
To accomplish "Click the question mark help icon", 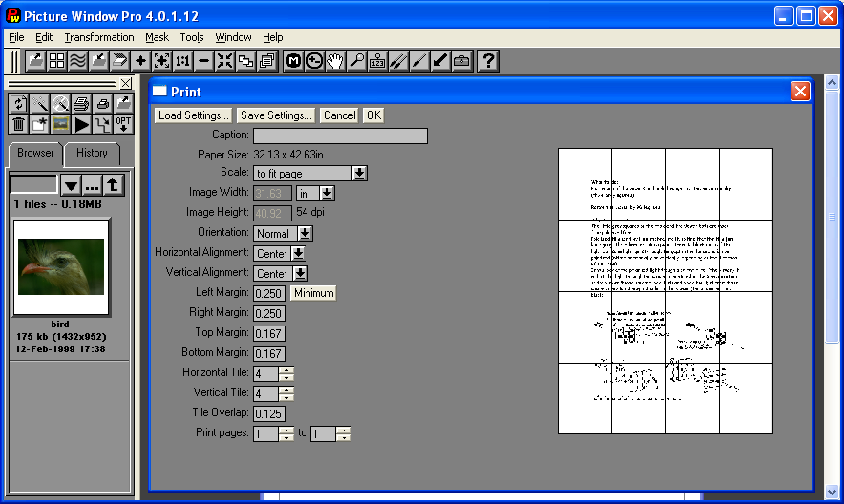I will [x=488, y=61].
